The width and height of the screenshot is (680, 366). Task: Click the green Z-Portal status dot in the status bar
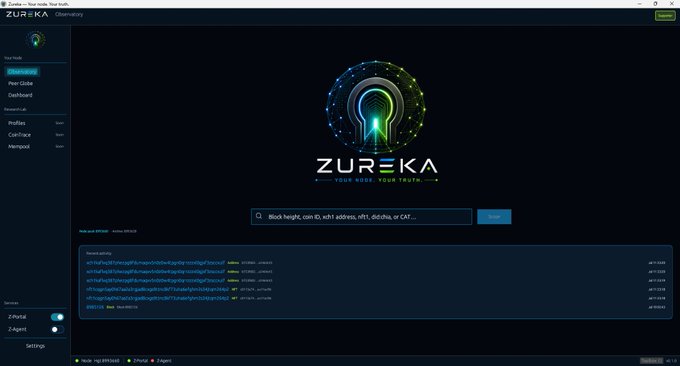pyautogui.click(x=129, y=361)
